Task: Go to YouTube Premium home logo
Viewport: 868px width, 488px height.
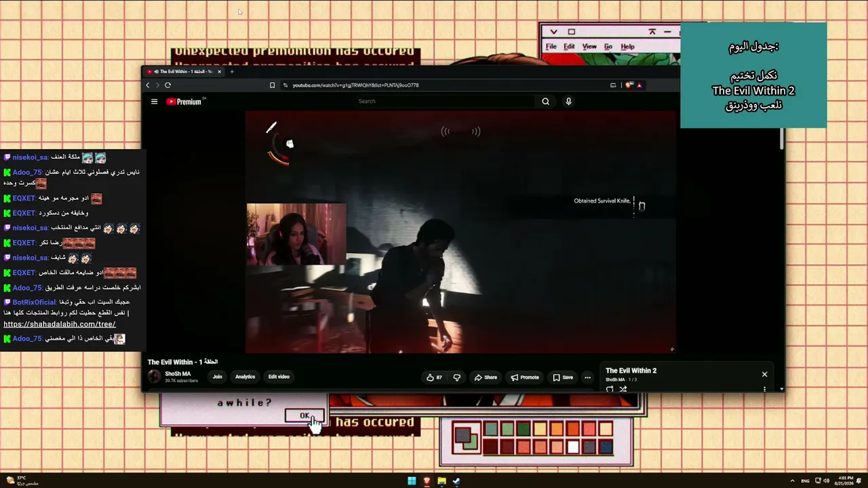Action: point(184,102)
